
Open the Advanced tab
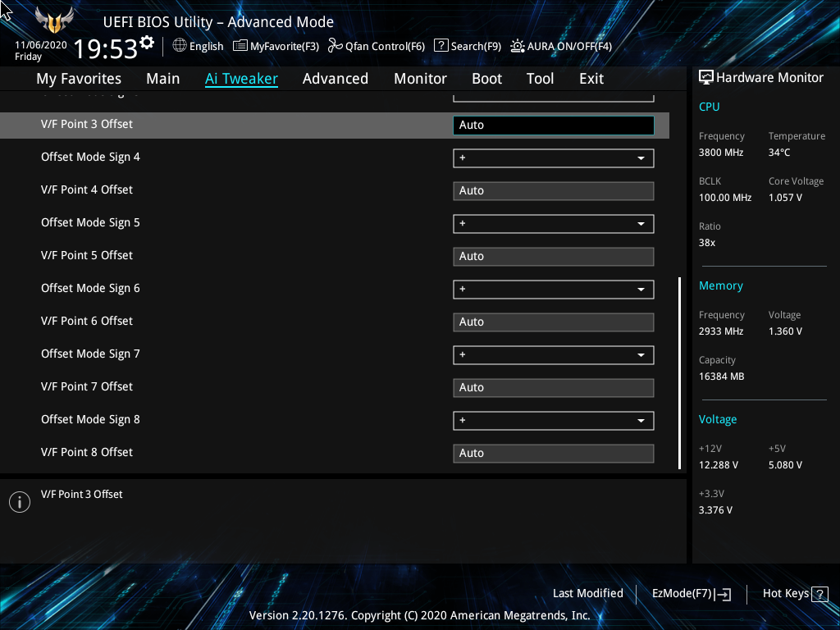click(336, 79)
